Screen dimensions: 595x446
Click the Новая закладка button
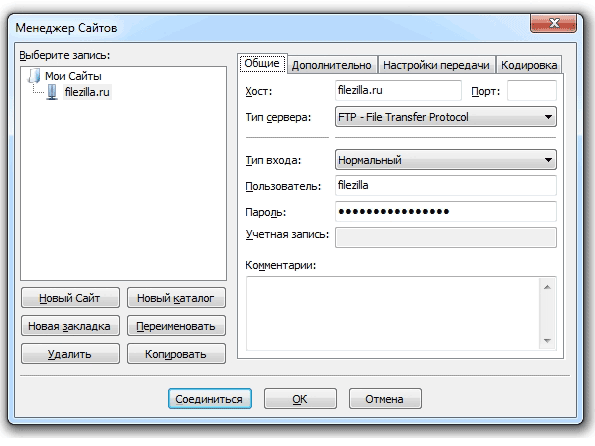tap(70, 326)
